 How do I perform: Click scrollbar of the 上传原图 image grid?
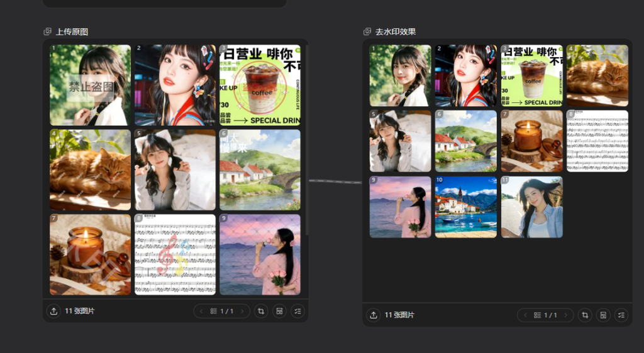click(306, 139)
